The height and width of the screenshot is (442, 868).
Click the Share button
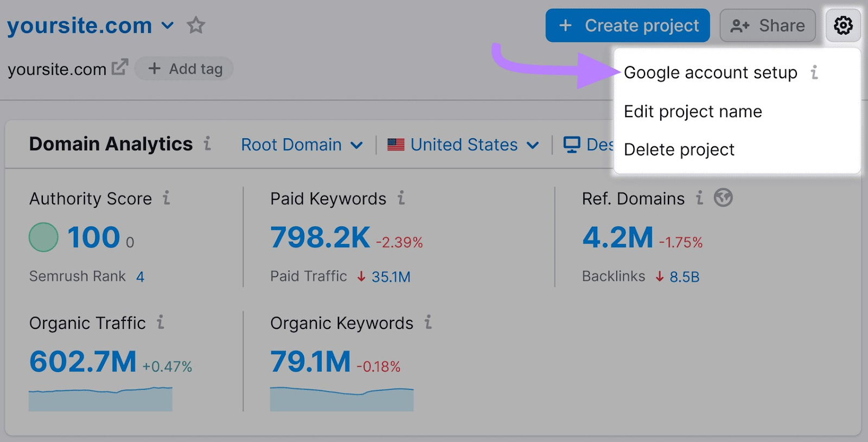[767, 25]
